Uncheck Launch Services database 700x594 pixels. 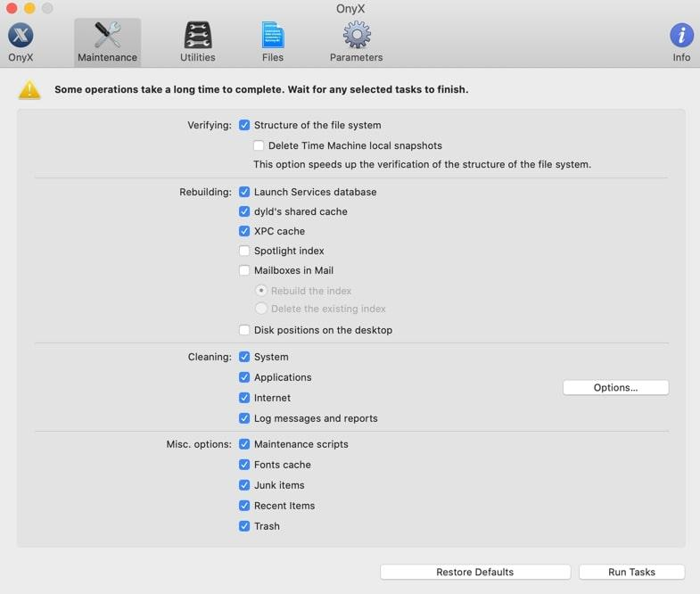pos(244,192)
